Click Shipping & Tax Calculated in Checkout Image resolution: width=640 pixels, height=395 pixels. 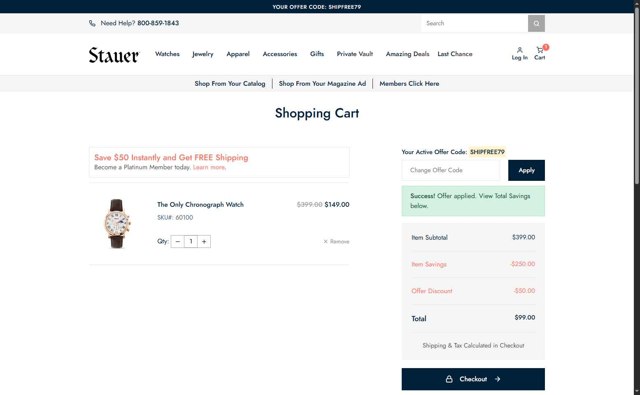(473, 346)
